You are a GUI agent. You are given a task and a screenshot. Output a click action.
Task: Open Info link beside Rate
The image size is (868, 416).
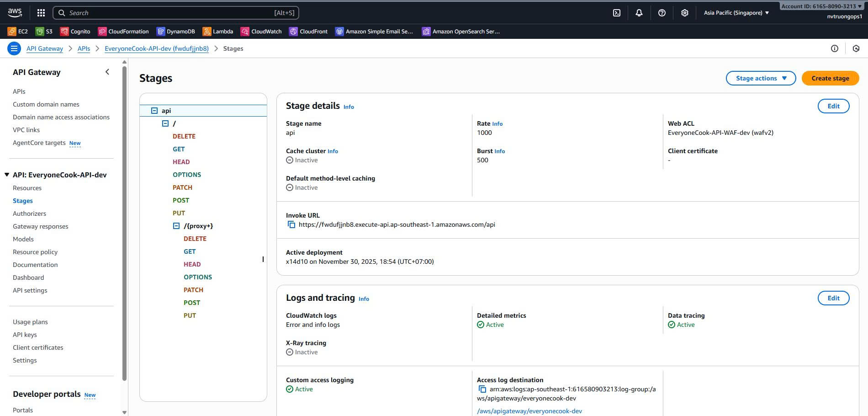pos(497,124)
